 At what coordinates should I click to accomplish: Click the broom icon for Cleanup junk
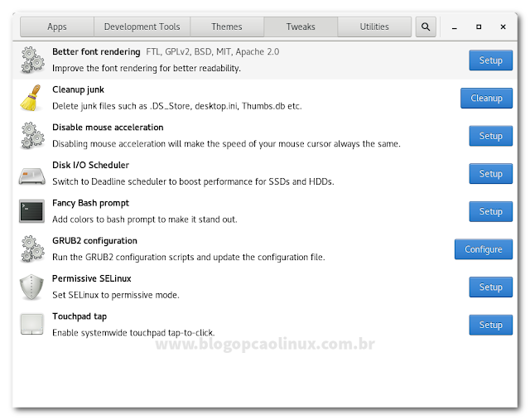tap(31, 98)
